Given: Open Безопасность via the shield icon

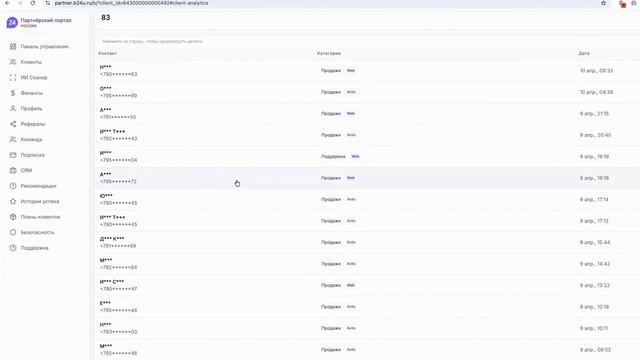Looking at the screenshot, I should pos(13,233).
